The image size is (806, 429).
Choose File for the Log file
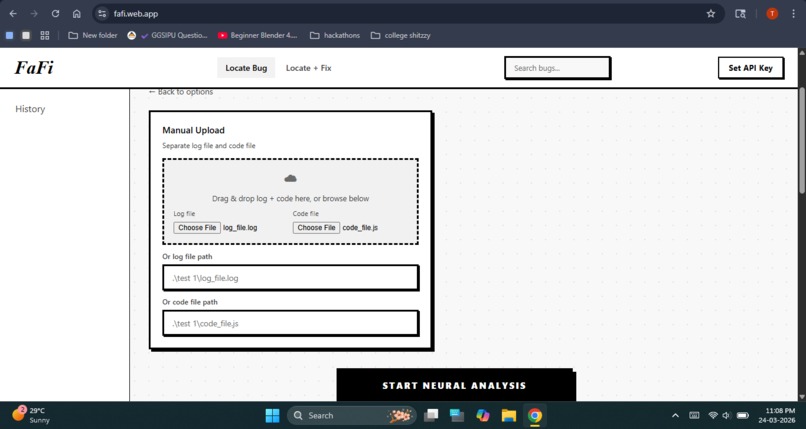(x=197, y=228)
